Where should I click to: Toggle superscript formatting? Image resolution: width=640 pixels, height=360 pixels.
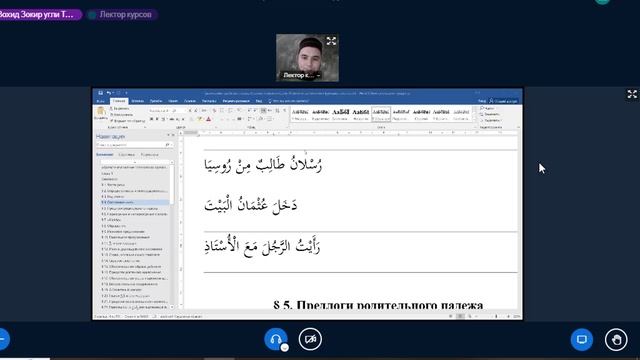[x=183, y=119]
